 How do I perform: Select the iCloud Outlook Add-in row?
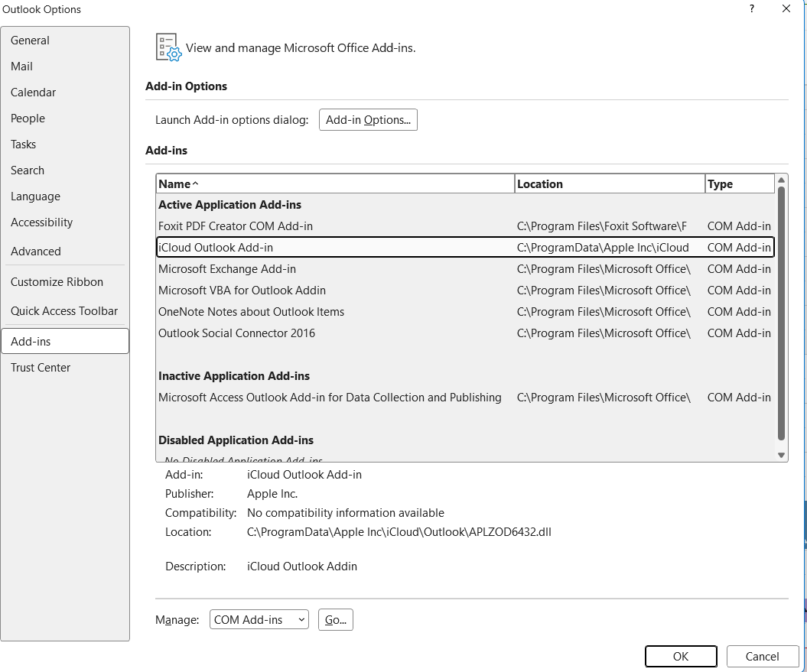tap(465, 248)
